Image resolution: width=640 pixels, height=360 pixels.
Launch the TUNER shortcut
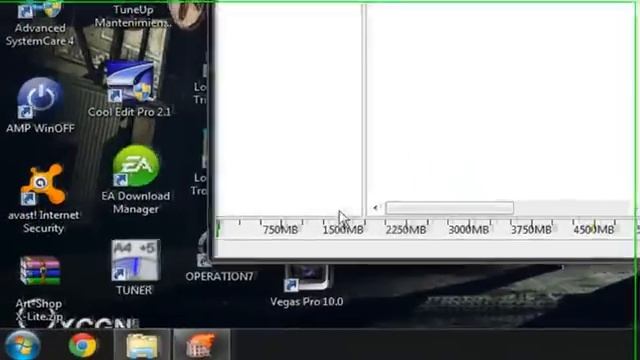(135, 267)
